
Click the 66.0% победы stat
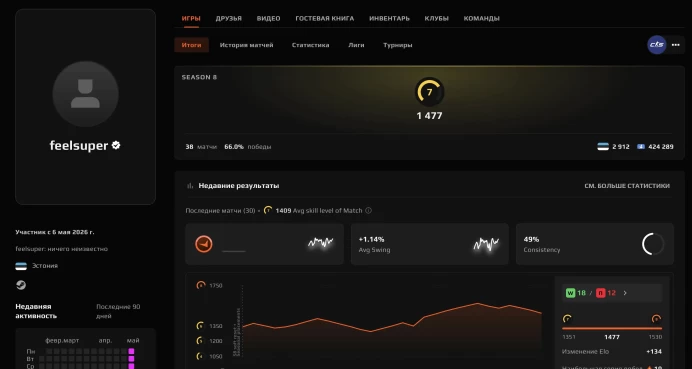(248, 147)
